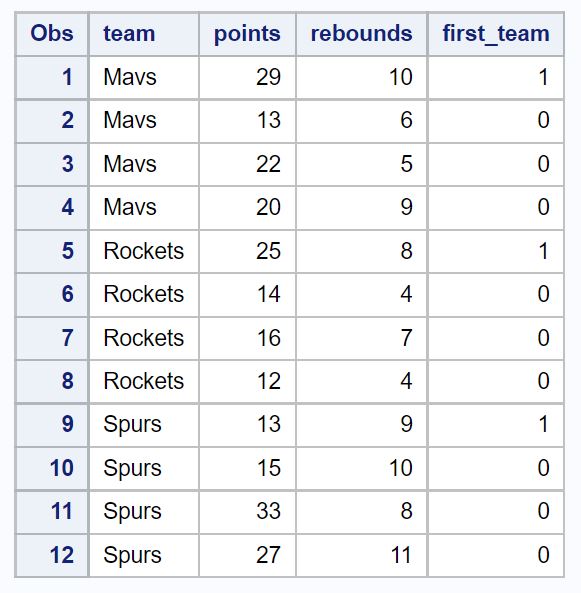The height and width of the screenshot is (593, 581).
Task: Click the points value 33
Action: 247,511
